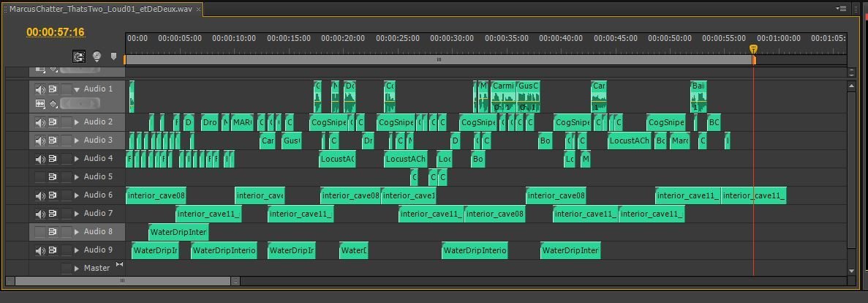
Task: Click the 00:00:57:16 timecode display
Action: point(56,32)
